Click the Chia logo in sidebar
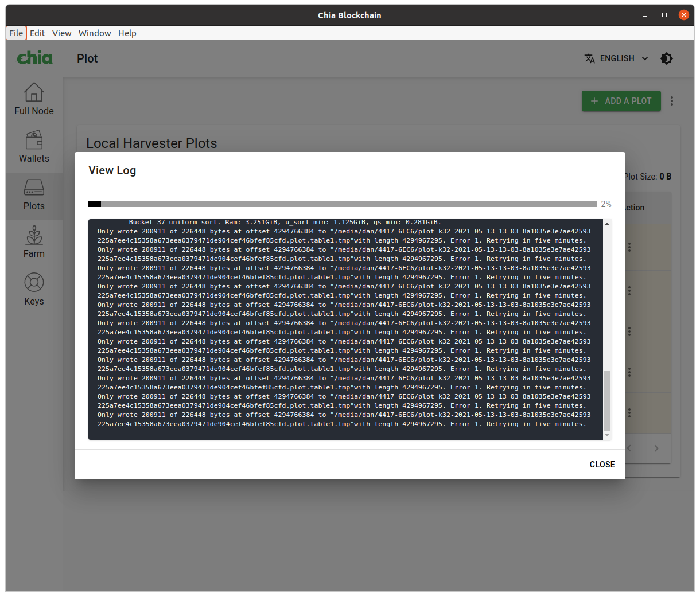The height and width of the screenshot is (597, 700). (34, 58)
